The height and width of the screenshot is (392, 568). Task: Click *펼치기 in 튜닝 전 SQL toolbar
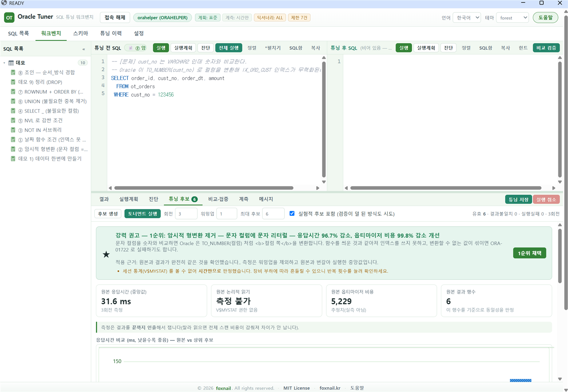273,48
